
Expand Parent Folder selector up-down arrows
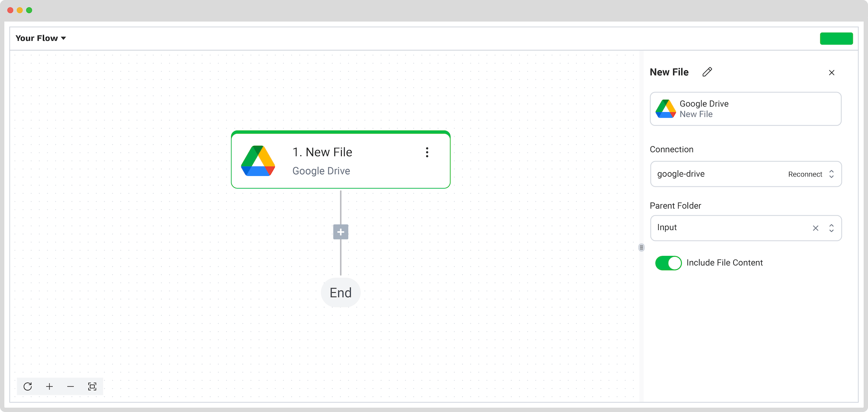[x=832, y=228]
